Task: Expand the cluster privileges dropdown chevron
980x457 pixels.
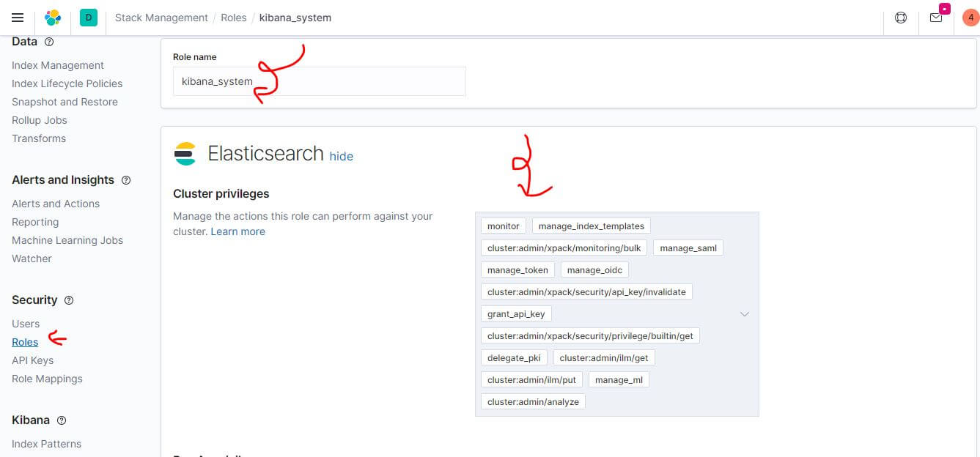Action: 745,313
